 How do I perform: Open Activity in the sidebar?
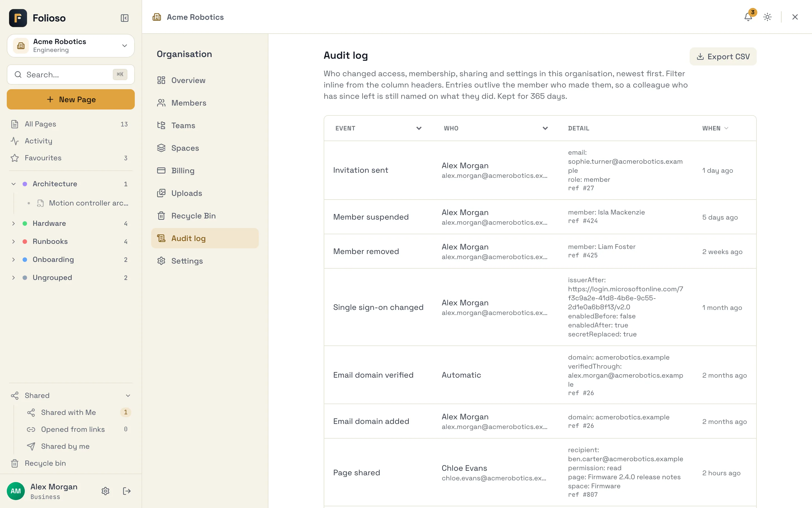tap(70, 141)
